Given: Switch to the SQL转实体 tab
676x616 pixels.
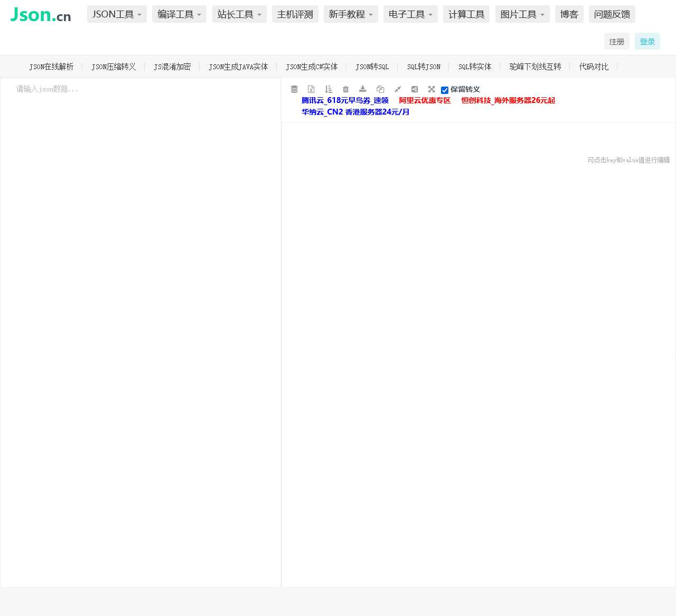Looking at the screenshot, I should pyautogui.click(x=475, y=67).
